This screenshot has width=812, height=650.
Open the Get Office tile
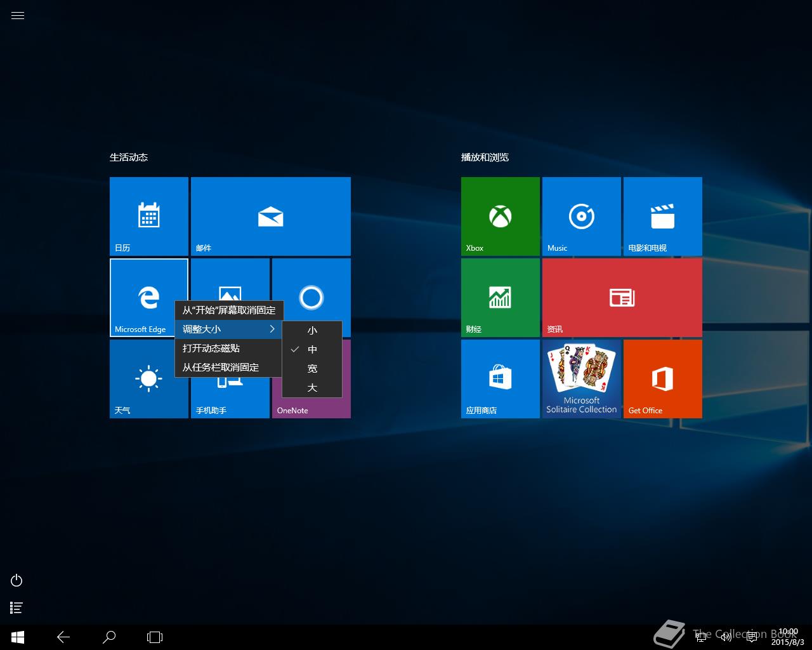[663, 379]
